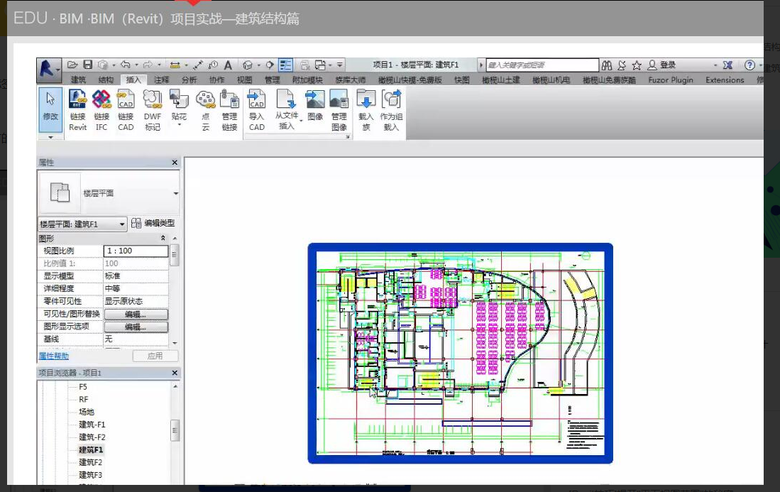
Task: Click the 链接 Revit (Link Revit) icon
Action: tap(77, 100)
